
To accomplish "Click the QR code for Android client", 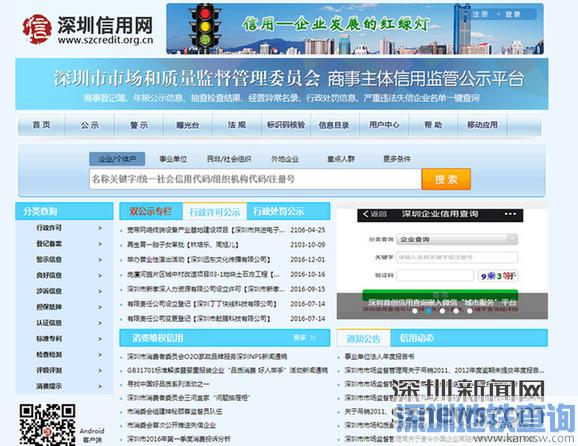I will 48,425.
